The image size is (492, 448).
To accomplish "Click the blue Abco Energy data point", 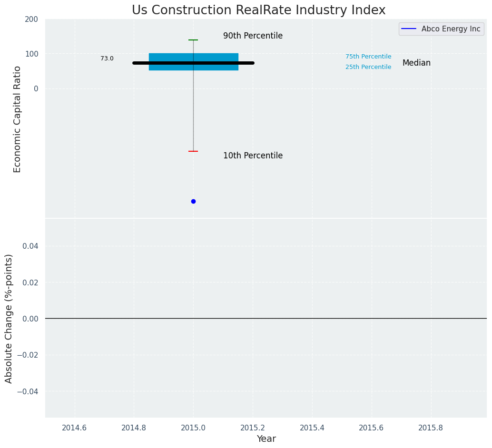I will pos(193,201).
